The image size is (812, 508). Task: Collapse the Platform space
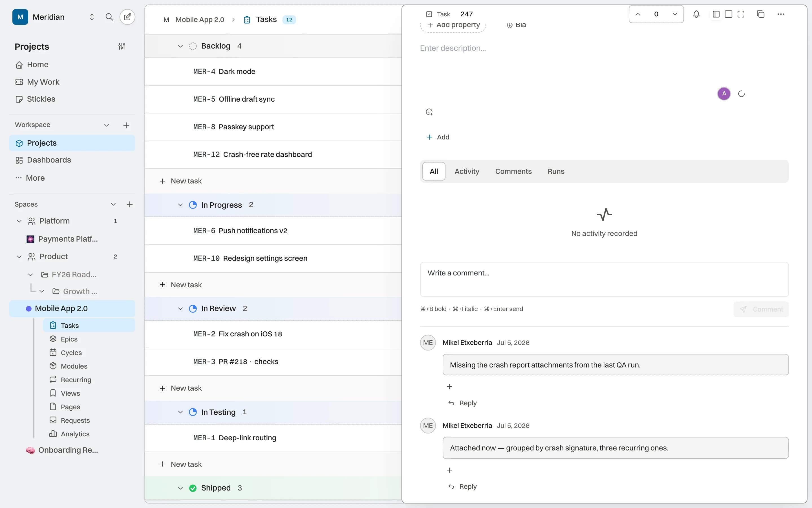[x=19, y=221]
